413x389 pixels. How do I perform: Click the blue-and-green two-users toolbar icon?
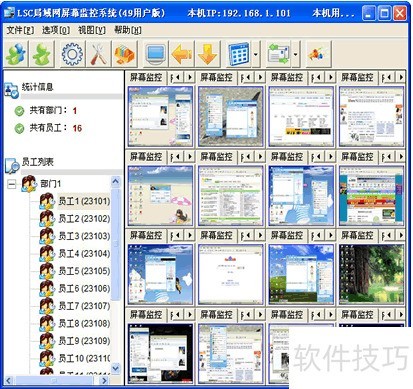16,54
